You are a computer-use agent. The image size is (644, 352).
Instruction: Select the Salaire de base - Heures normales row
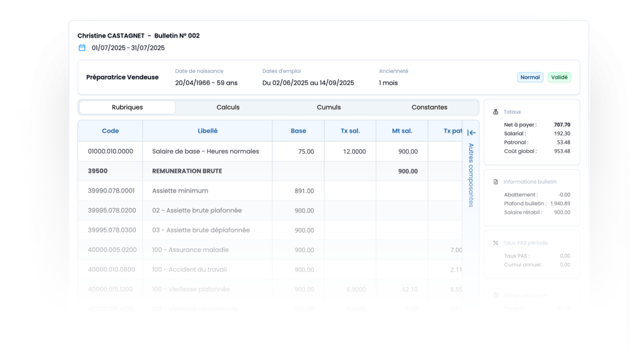(x=206, y=151)
